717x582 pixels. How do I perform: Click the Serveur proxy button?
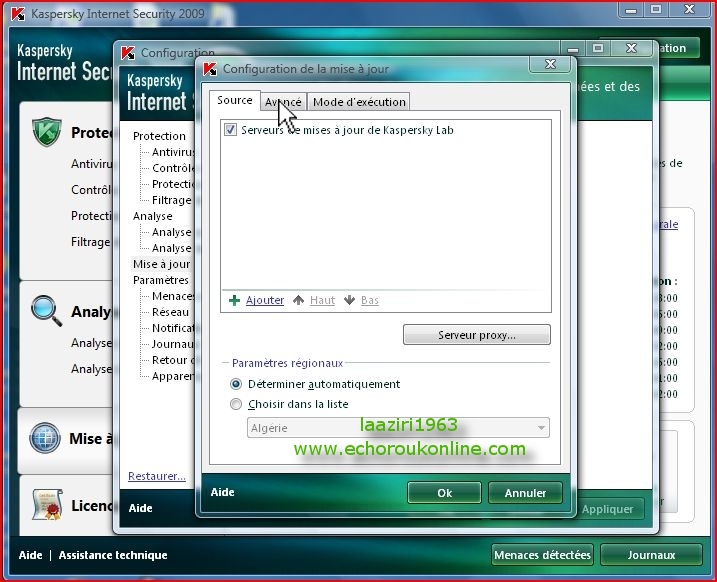pos(476,335)
